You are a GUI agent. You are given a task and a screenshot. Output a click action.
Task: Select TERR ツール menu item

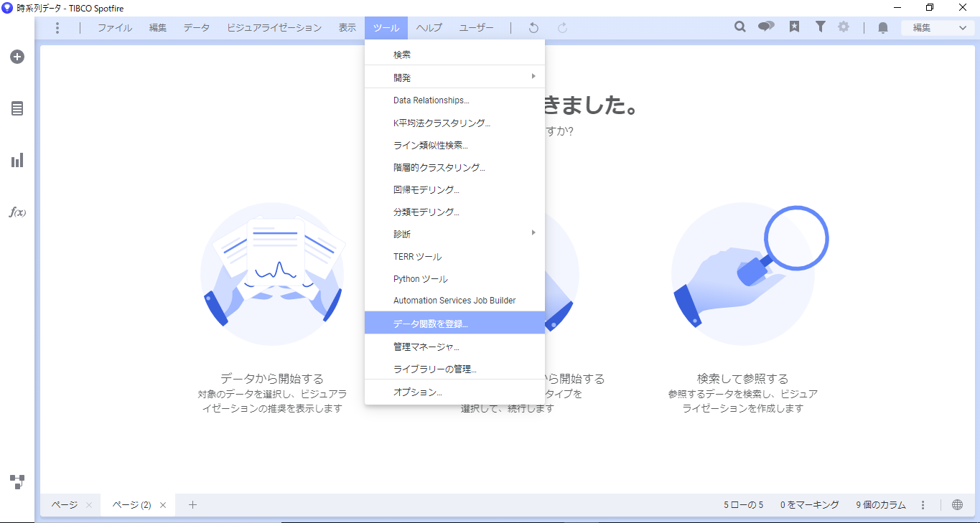454,256
